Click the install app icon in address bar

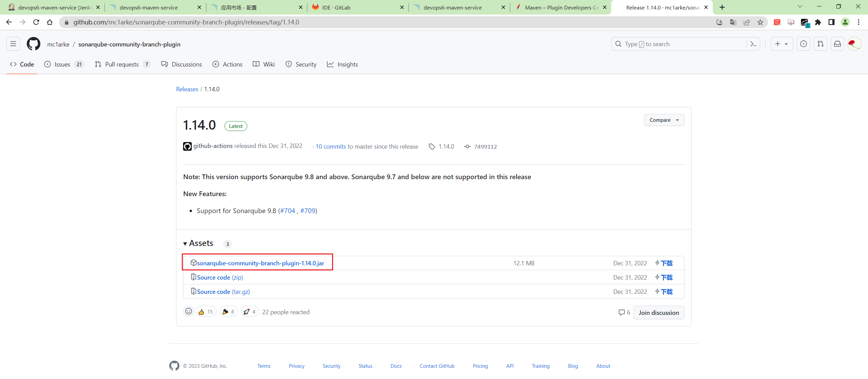[x=719, y=22]
